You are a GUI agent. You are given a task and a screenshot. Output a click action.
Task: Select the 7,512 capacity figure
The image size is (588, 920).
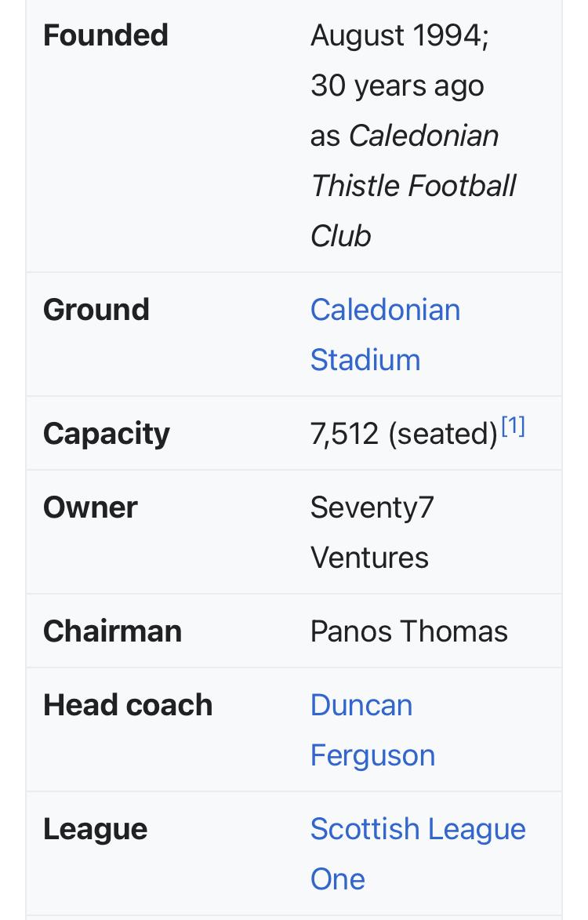point(345,435)
